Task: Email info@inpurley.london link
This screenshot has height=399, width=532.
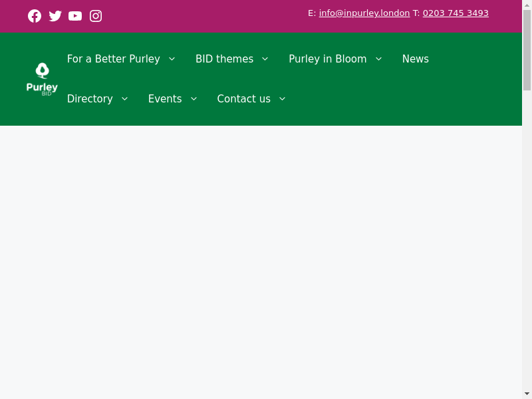Action: (364, 13)
